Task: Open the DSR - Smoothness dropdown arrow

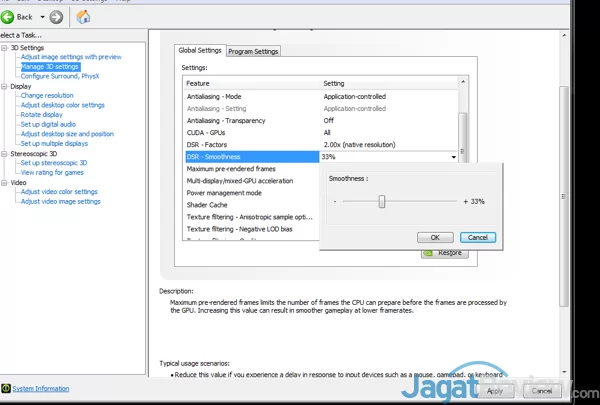Action: 453,157
